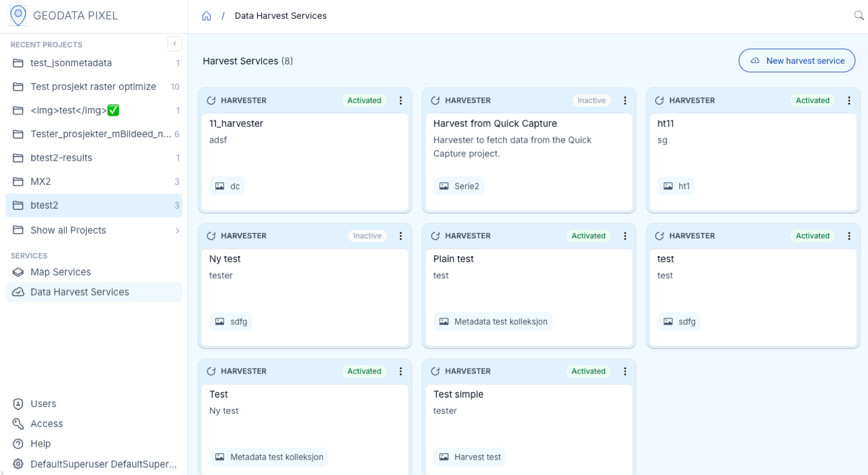Viewport: 868px width, 475px height.
Task: Open the Plain test card title
Action: pyautogui.click(x=453, y=259)
